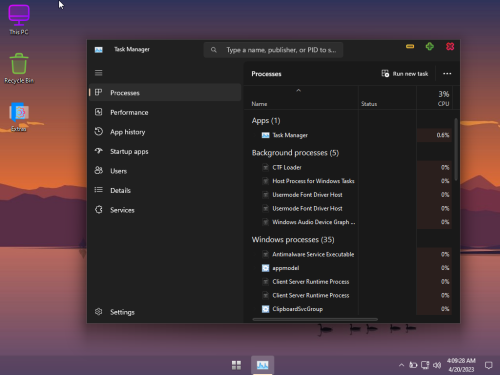Image resolution: width=500 pixels, height=375 pixels.
Task: Maximize the Task Manager window
Action: 430,46
